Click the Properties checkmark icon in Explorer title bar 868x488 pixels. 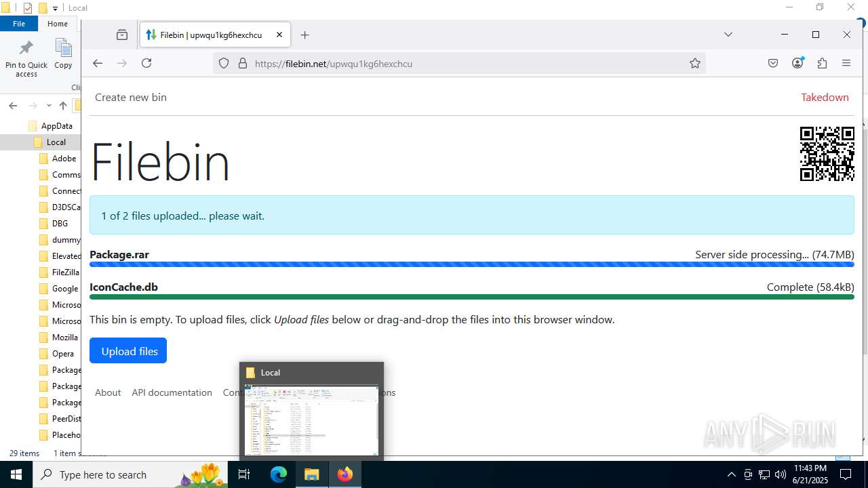28,8
